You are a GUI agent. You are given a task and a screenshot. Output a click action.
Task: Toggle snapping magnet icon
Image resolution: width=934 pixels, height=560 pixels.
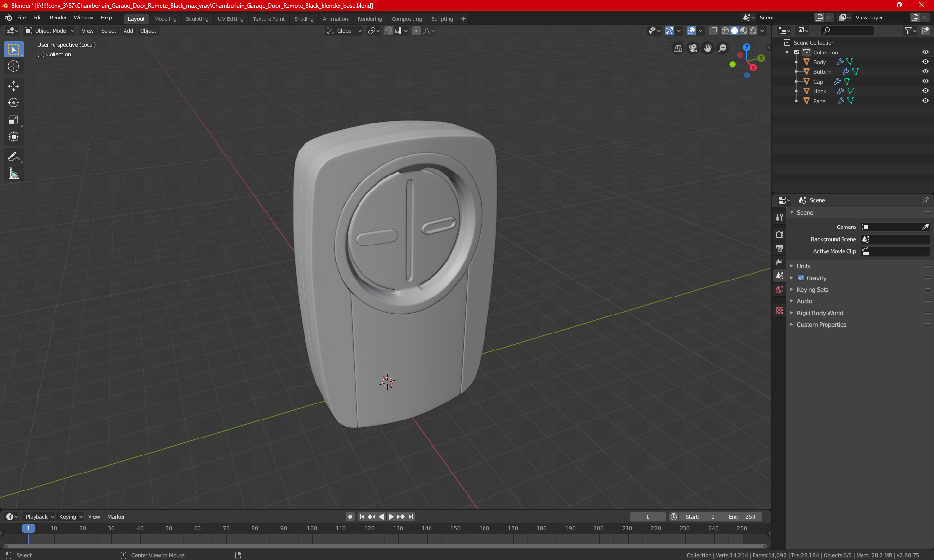click(x=389, y=31)
